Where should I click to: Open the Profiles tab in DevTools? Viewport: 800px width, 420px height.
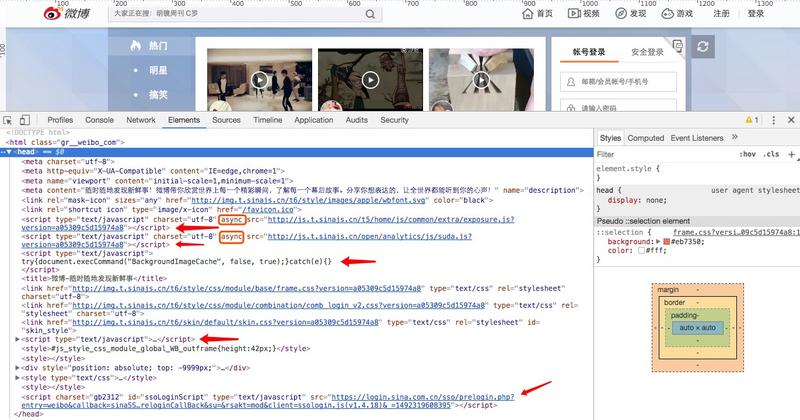point(60,120)
